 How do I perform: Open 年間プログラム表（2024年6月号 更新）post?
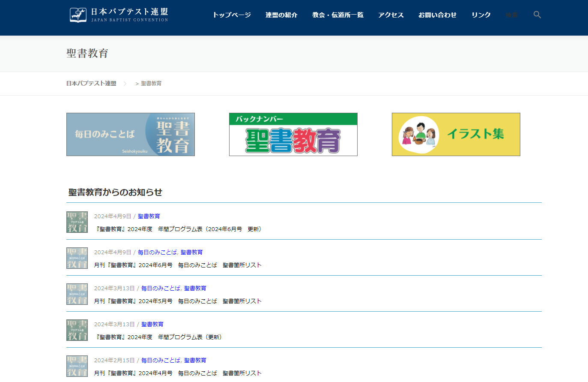coord(179,229)
